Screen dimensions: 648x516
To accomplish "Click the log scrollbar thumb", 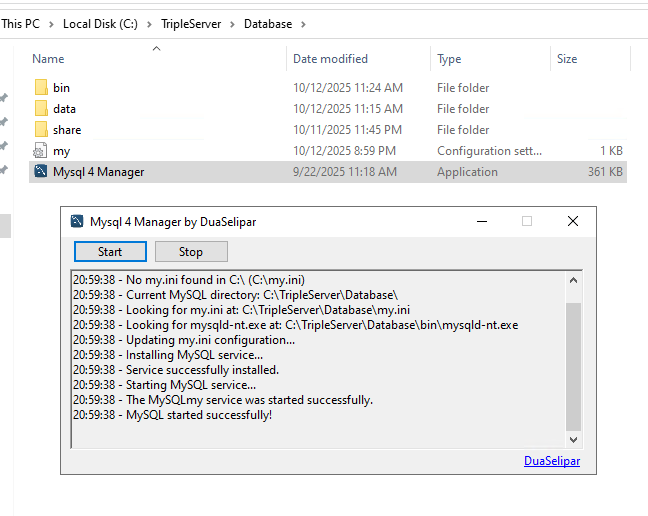I will tap(573, 366).
